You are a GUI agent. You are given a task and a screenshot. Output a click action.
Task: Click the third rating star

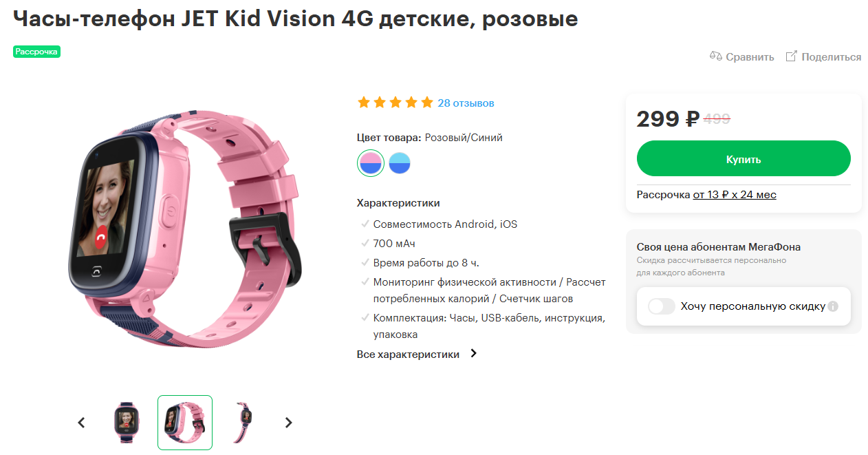coord(395,103)
